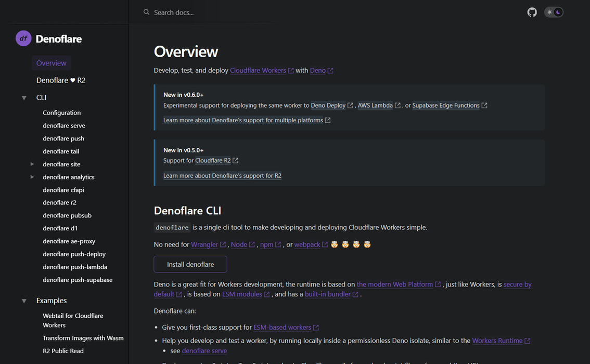590x364 pixels.
Task: Click external-link icon after AWS Lambda
Action: [397, 106]
